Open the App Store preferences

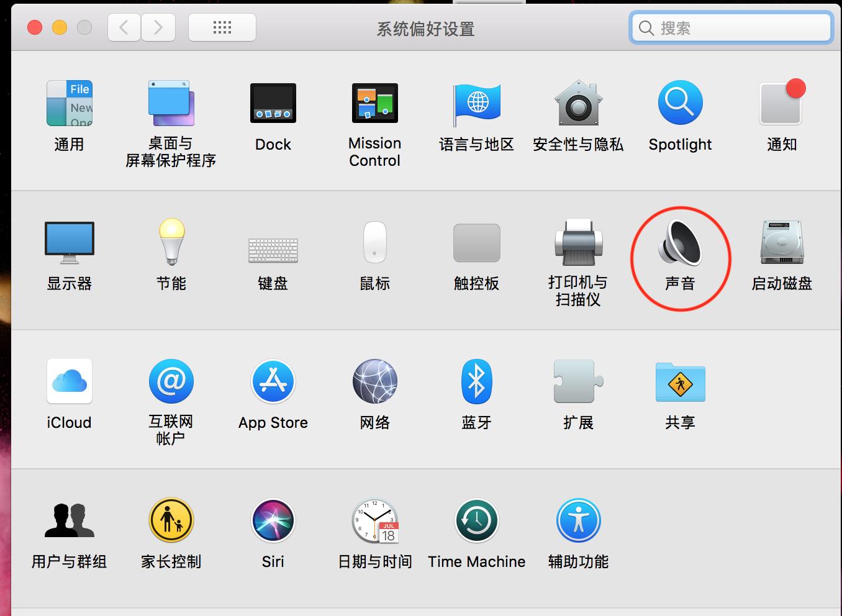[273, 382]
